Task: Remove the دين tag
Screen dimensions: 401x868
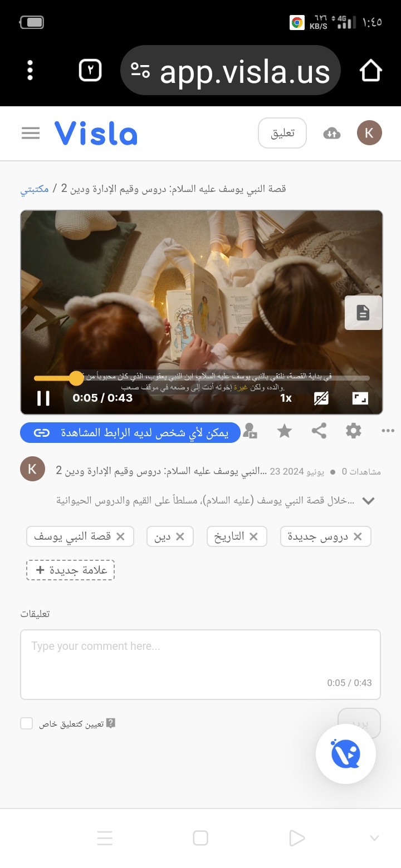Action: tap(180, 536)
